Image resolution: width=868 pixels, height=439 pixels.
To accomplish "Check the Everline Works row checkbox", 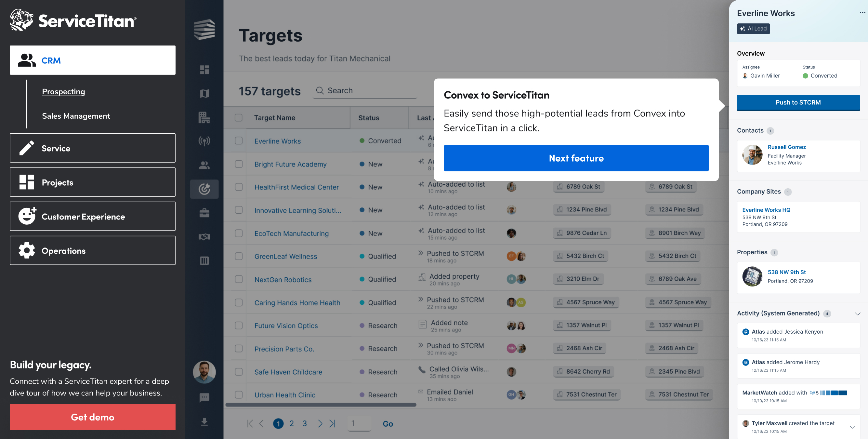I will (239, 140).
